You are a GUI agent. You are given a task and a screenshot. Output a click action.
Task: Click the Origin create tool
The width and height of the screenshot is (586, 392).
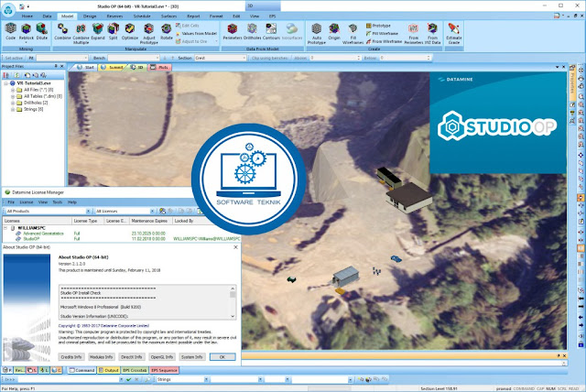334,31
